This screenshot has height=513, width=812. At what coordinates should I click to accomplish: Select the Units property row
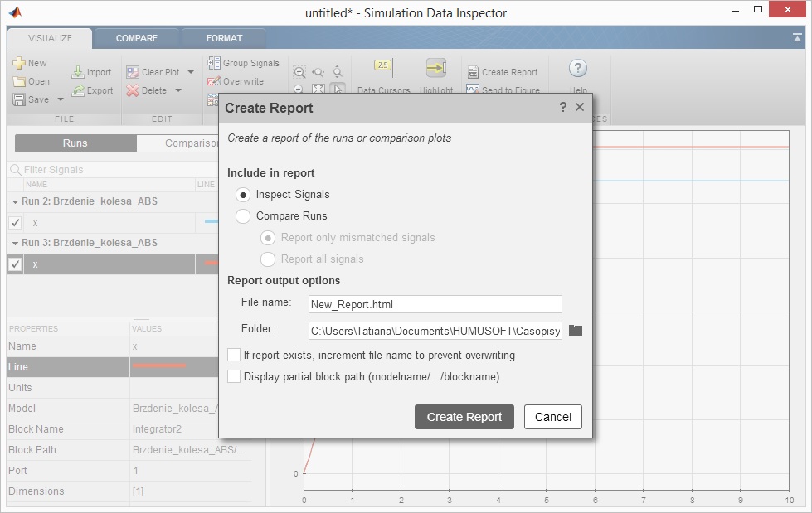(113, 388)
